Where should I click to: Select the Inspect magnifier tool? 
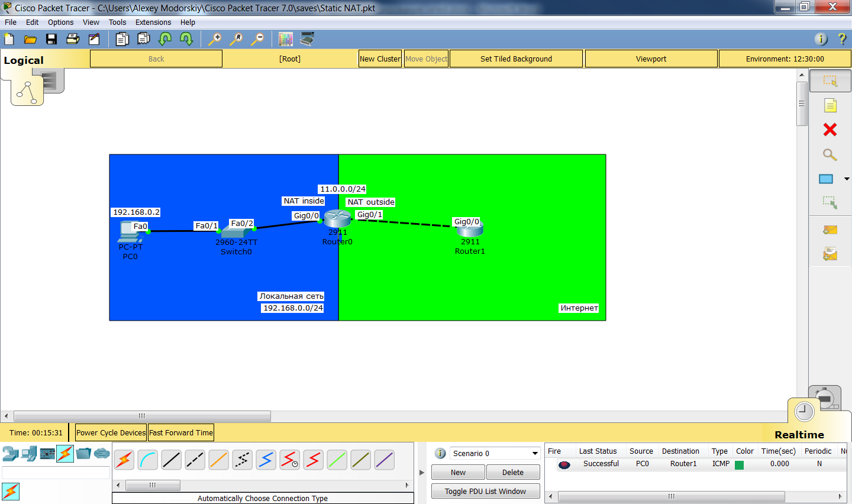pyautogui.click(x=830, y=155)
